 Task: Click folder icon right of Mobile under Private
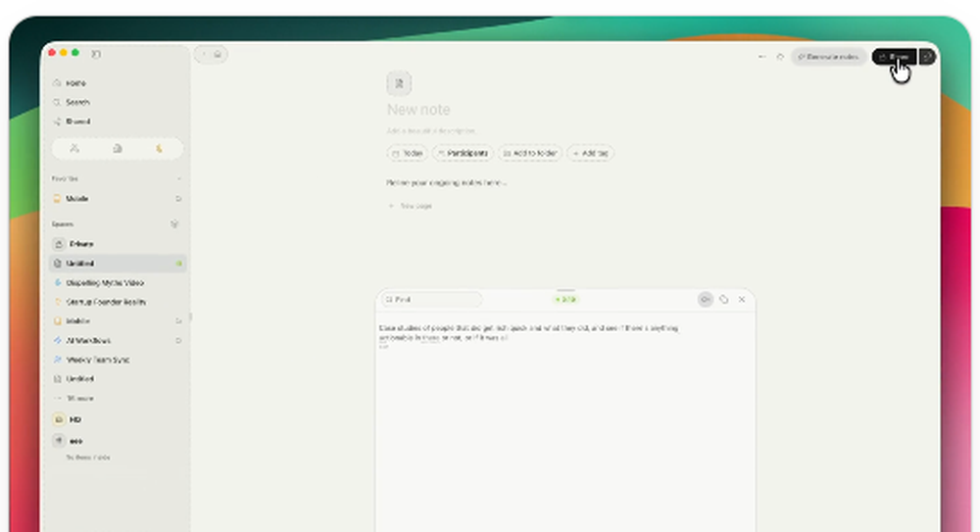178,320
